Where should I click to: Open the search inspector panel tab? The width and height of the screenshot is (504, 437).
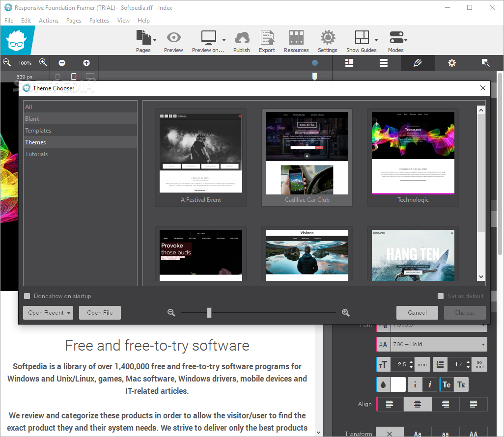click(x=485, y=63)
